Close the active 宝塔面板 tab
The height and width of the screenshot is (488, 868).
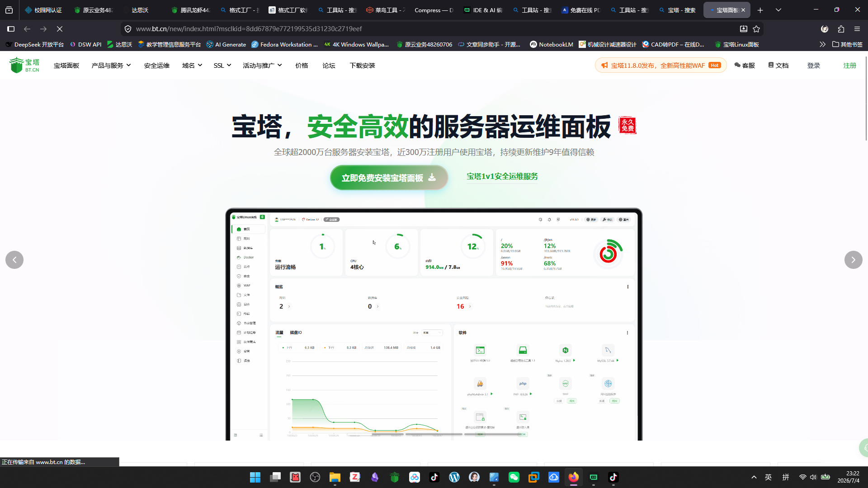[x=743, y=10]
